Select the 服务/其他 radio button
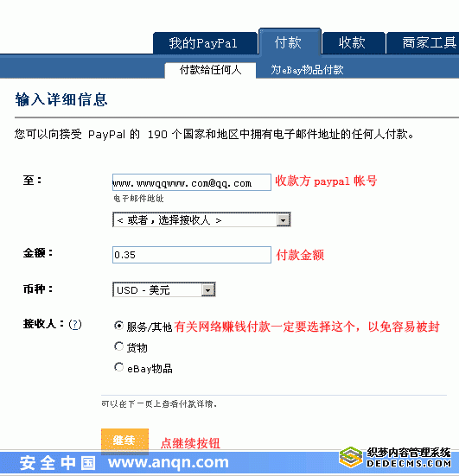The height and width of the screenshot is (476, 459). point(118,326)
